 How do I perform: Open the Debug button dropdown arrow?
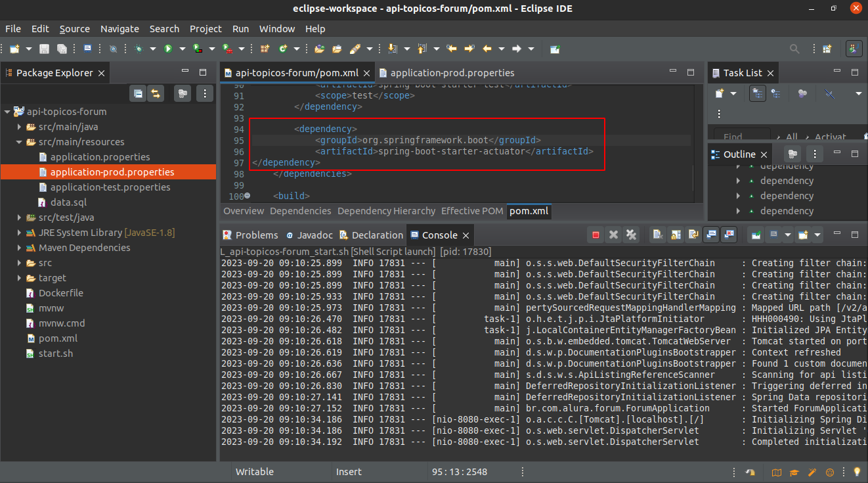tap(152, 49)
